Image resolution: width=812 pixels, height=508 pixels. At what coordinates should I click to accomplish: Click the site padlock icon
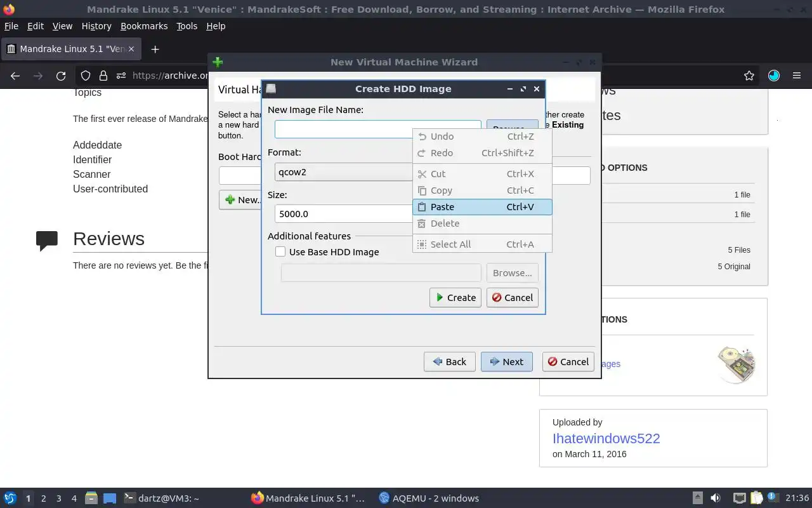pos(103,76)
